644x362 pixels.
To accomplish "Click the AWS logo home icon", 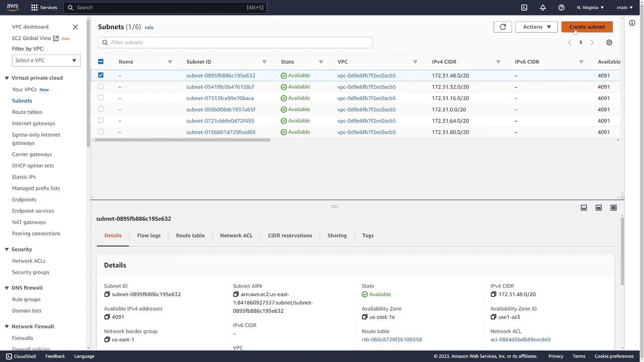I will click(x=13, y=8).
